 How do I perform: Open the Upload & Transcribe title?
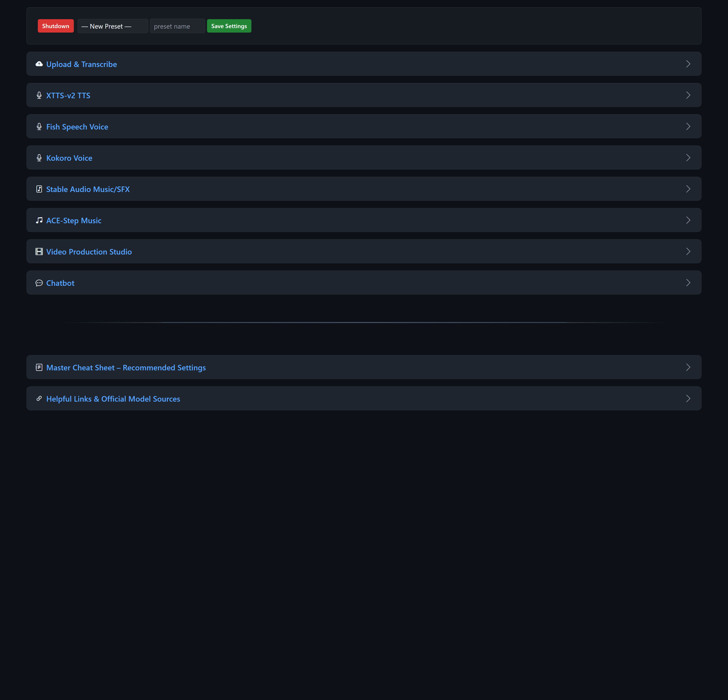click(x=82, y=64)
